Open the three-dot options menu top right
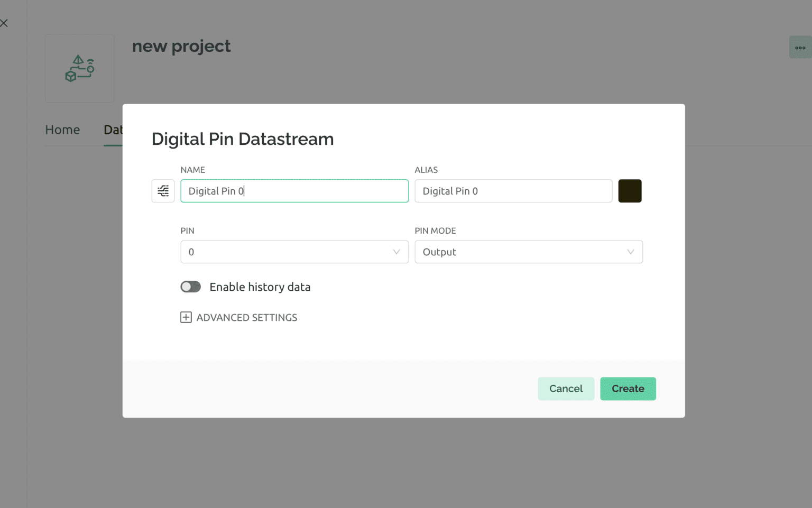Image resolution: width=812 pixels, height=508 pixels. coord(800,47)
